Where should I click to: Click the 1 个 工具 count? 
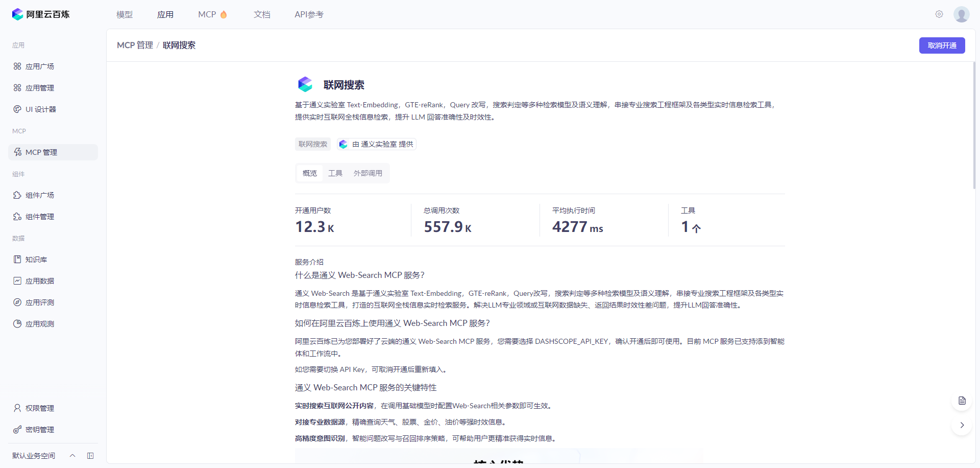coord(691,227)
